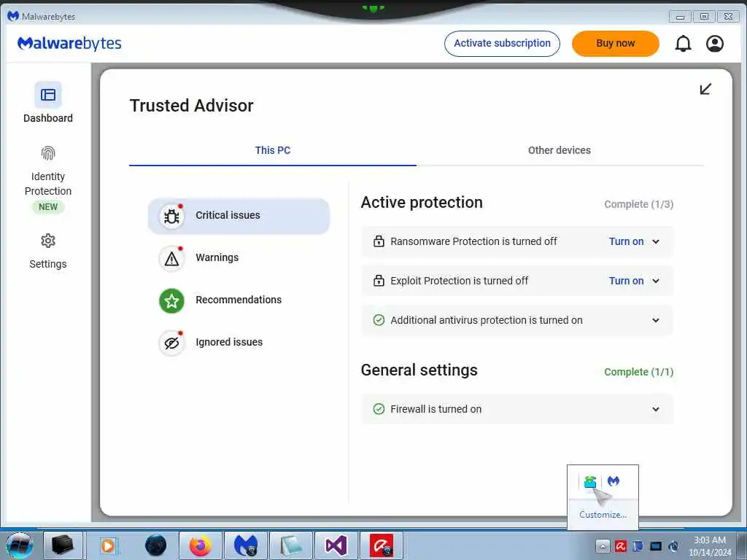Image resolution: width=747 pixels, height=560 pixels.
Task: Turn on Ransomware Protection
Action: 626,241
